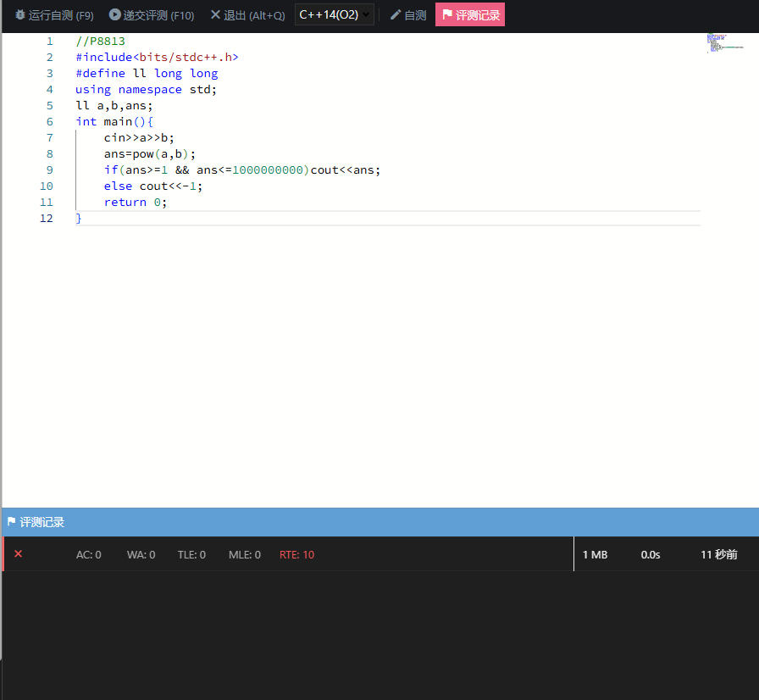Click the pencil icon beside 自测
759x700 pixels.
396,15
